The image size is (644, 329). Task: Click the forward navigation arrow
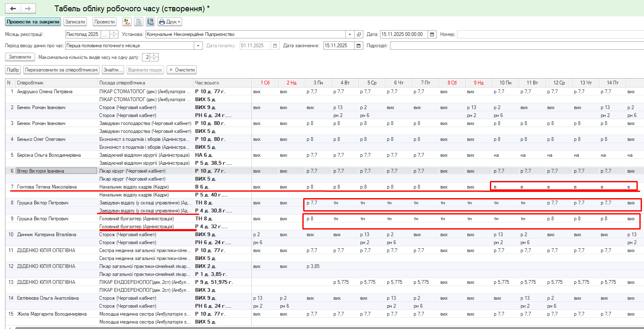[x=28, y=9]
